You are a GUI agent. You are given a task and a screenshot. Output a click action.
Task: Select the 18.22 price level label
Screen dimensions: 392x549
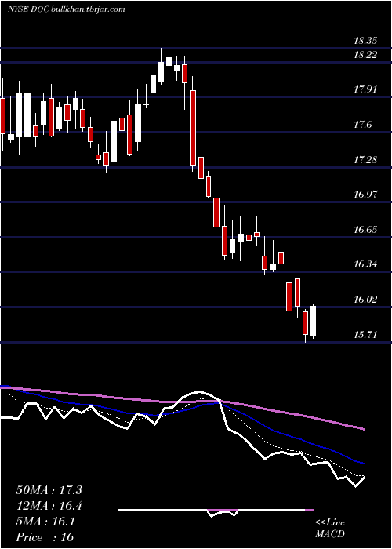365,55
